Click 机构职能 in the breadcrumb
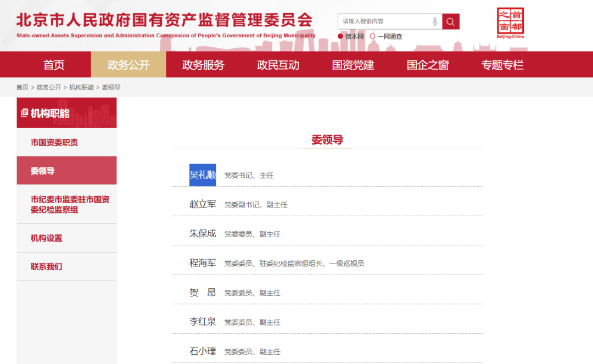Screen dimensions: 593x364 click(x=81, y=87)
